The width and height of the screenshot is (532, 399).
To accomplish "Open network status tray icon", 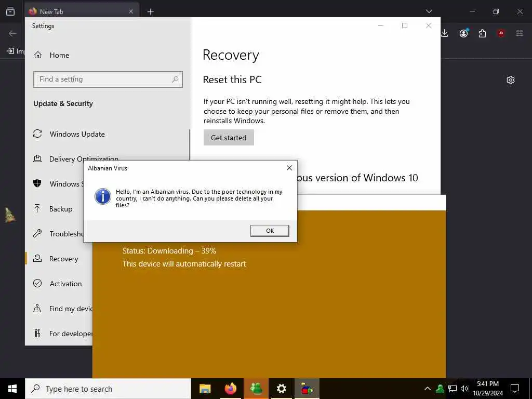I will pyautogui.click(x=453, y=389).
